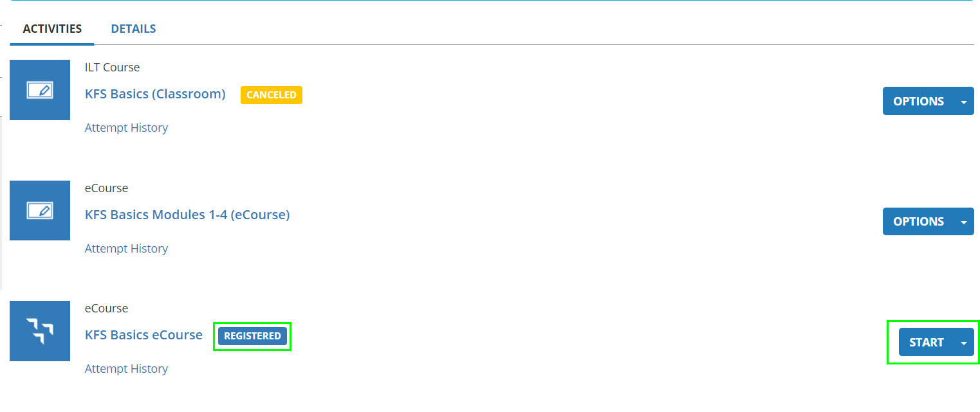Viewport: 980px width, 412px height.
Task: View Attempt History for KFS Basics eCourse
Action: pyautogui.click(x=126, y=369)
